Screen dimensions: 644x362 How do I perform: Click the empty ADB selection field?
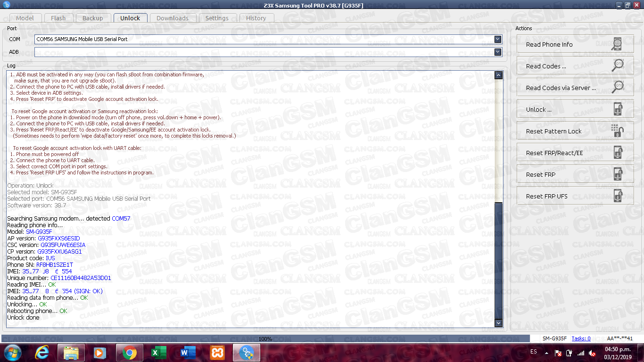268,52
